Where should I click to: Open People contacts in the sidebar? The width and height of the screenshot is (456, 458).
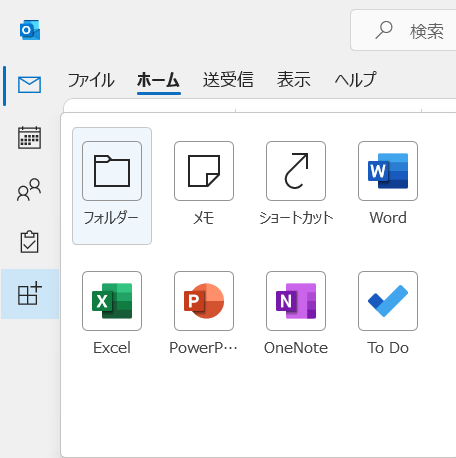[x=29, y=190]
